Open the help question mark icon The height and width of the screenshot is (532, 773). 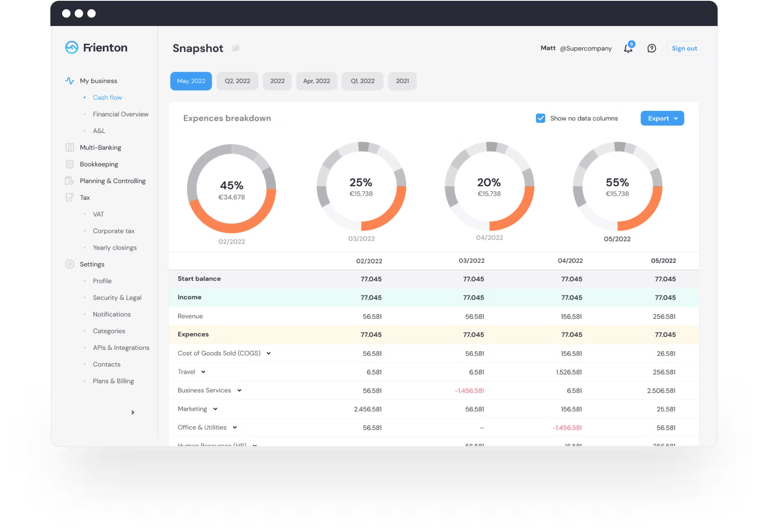pyautogui.click(x=651, y=48)
